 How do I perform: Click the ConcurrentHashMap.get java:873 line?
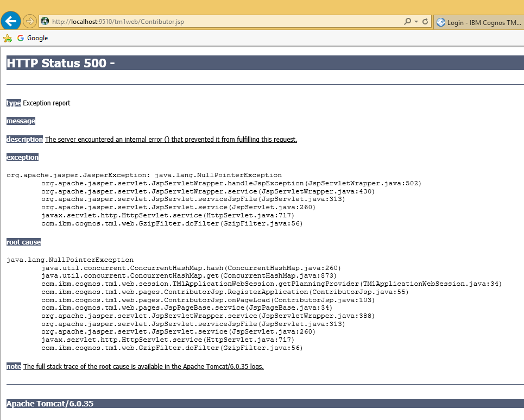pos(189,275)
